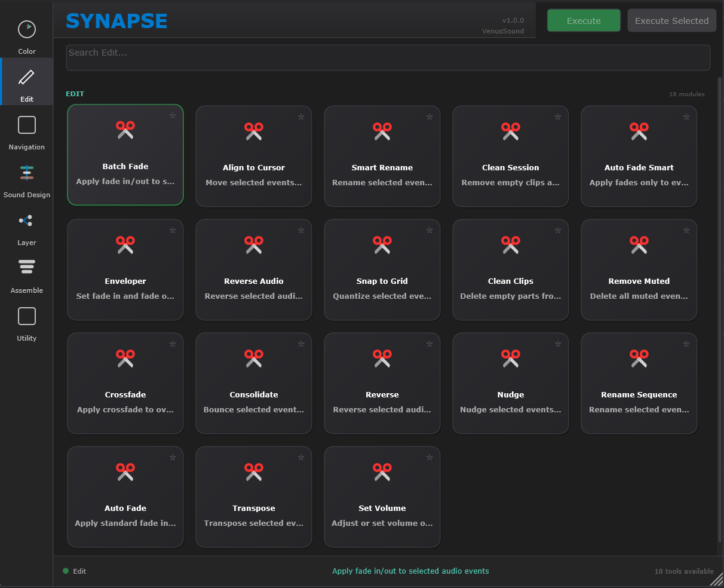Favorite the Align to Cursor module star

[x=301, y=117]
